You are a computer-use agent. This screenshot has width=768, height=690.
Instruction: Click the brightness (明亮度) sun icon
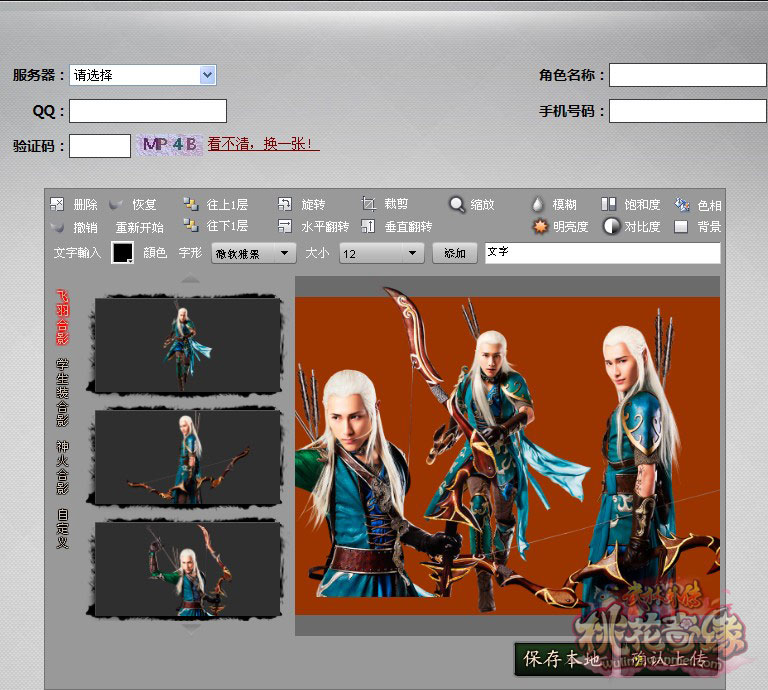(x=540, y=226)
